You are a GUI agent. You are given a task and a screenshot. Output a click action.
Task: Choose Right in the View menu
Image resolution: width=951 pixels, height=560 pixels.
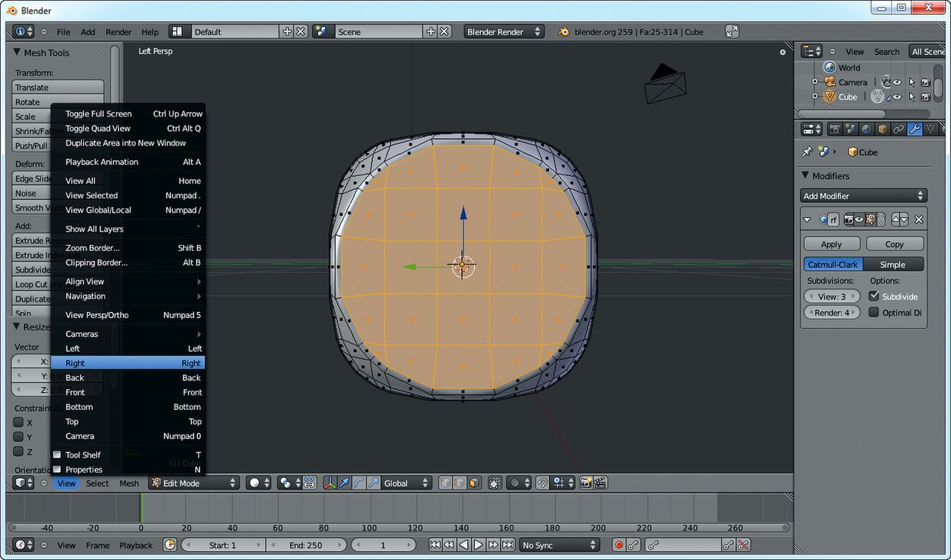point(128,362)
